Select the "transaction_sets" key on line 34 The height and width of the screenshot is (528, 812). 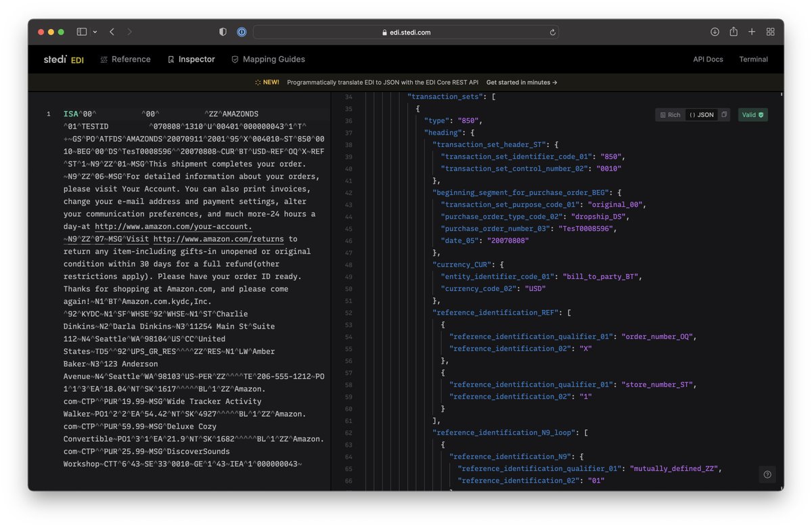[445, 97]
